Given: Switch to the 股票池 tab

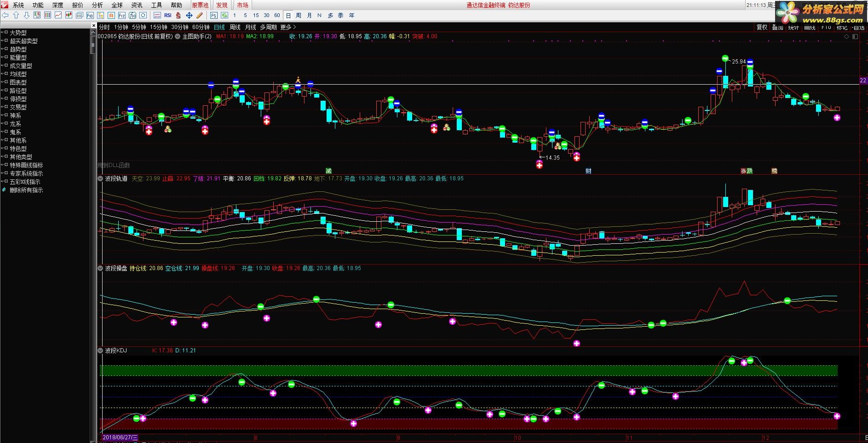Looking at the screenshot, I should 200,5.
